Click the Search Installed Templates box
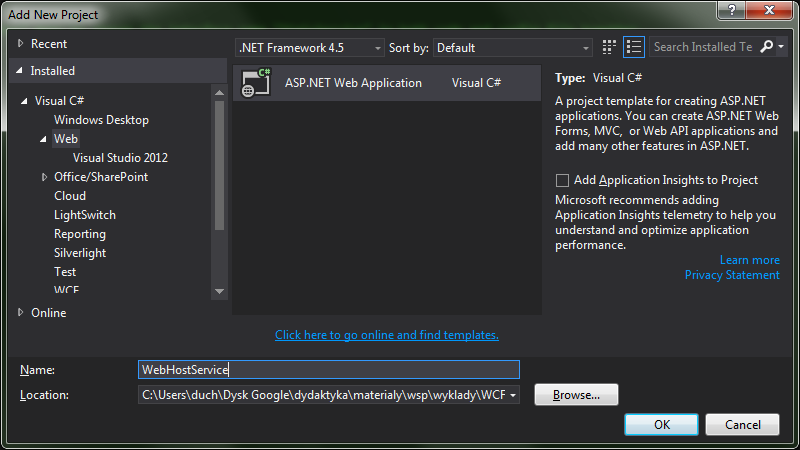The image size is (800, 450). pos(704,47)
